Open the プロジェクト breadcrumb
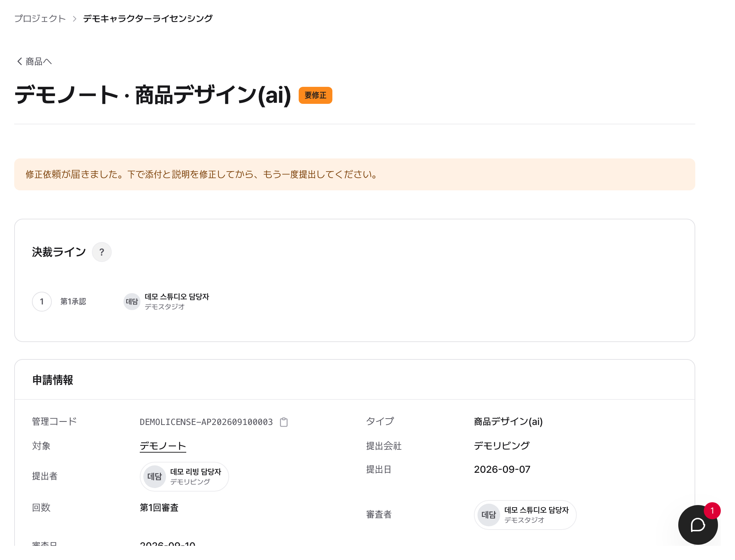The image size is (735, 560). tap(40, 18)
